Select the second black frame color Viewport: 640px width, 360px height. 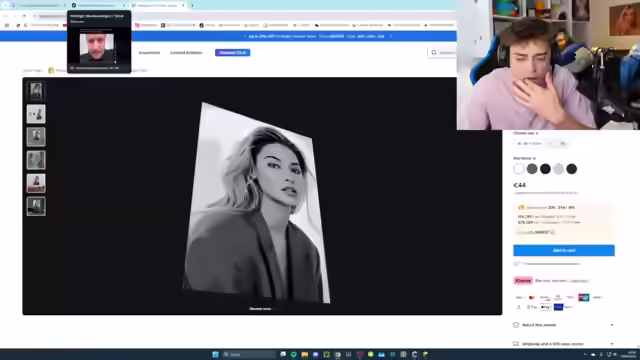(x=571, y=169)
